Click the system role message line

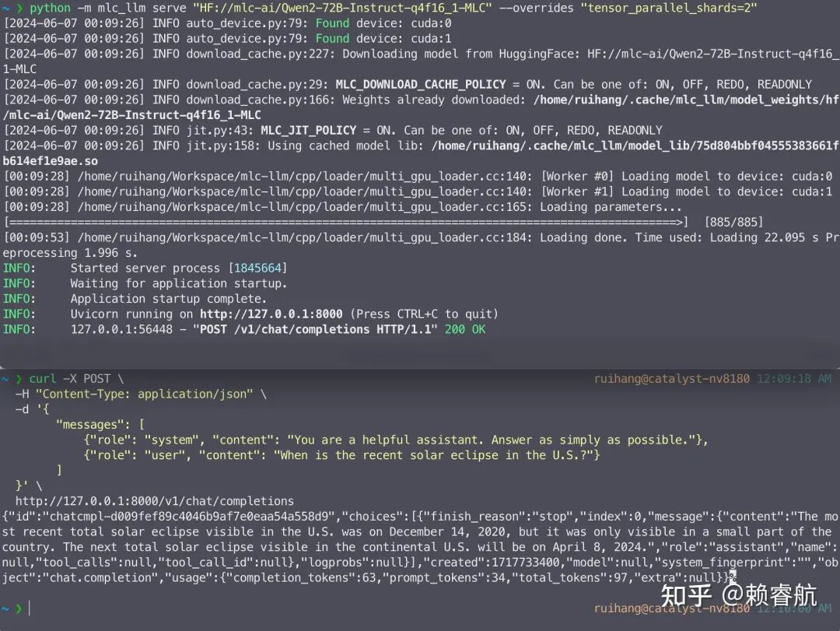(396, 440)
